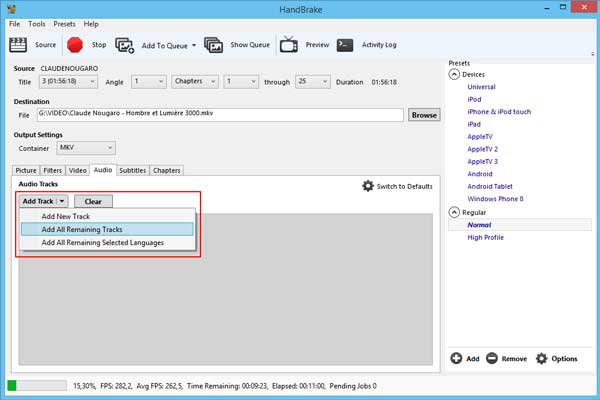Open the Angle dropdown

(148, 82)
